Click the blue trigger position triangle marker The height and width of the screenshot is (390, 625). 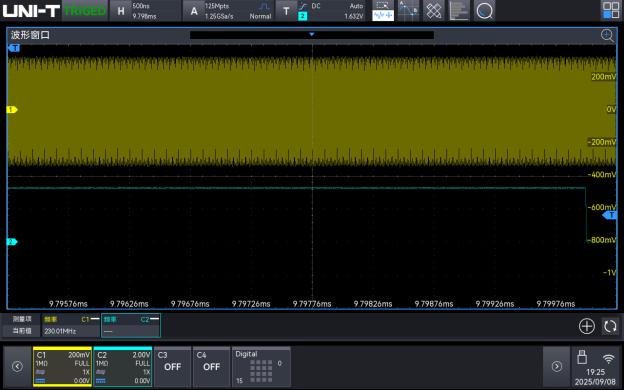(x=312, y=34)
